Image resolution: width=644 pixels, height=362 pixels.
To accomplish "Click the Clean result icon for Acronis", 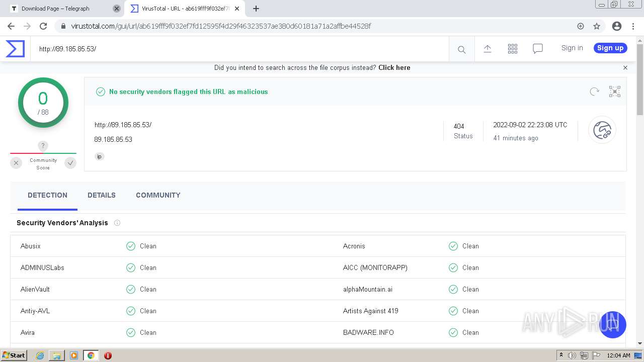I will click(x=453, y=246).
